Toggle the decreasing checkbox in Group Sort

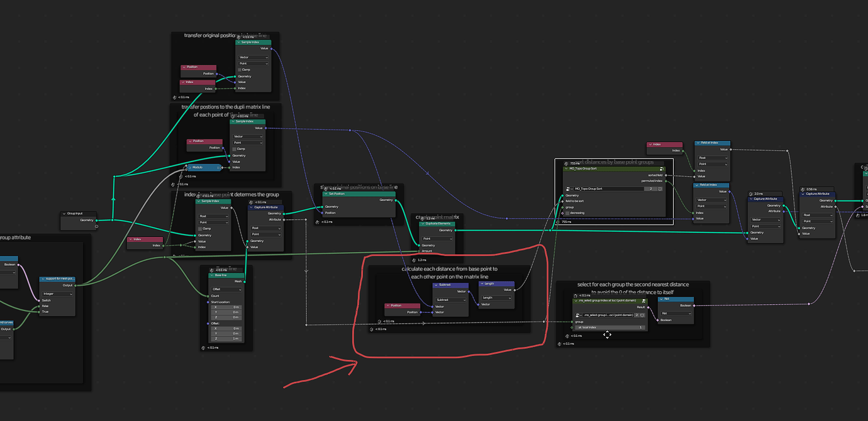coord(568,213)
